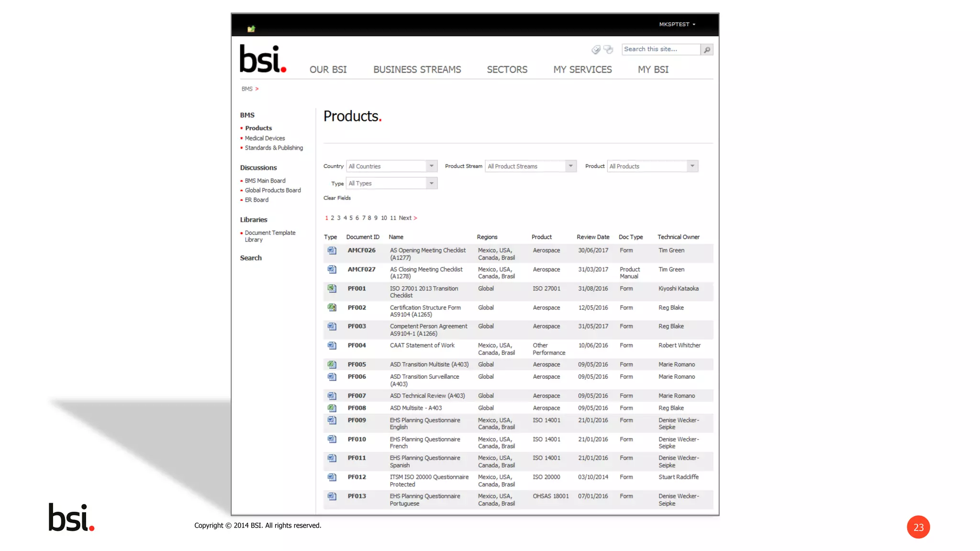Expand the Type filter dropdown

pos(431,183)
